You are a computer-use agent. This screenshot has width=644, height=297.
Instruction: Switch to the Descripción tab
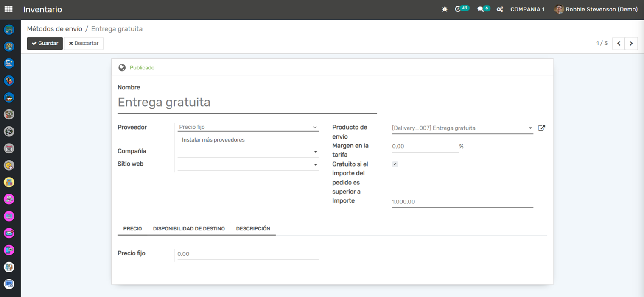253,229
